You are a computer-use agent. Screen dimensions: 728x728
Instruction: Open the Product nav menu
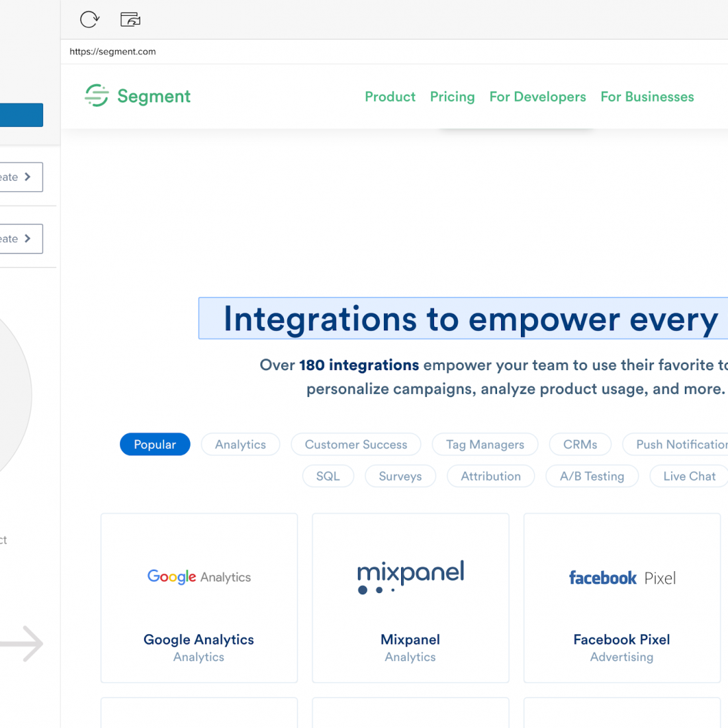(x=390, y=97)
